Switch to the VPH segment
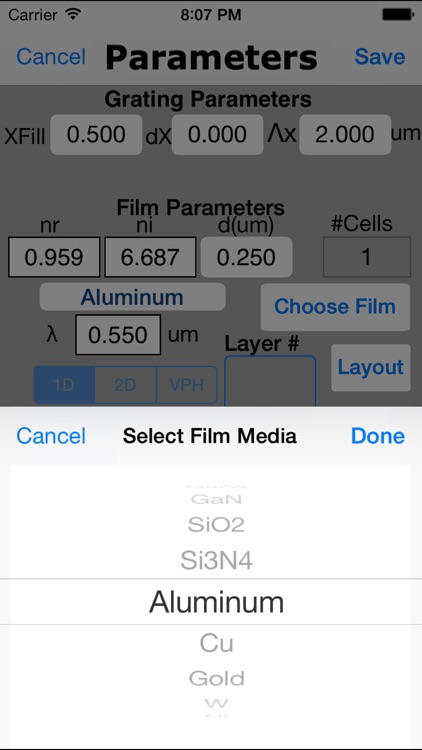This screenshot has width=422, height=750. [x=187, y=385]
